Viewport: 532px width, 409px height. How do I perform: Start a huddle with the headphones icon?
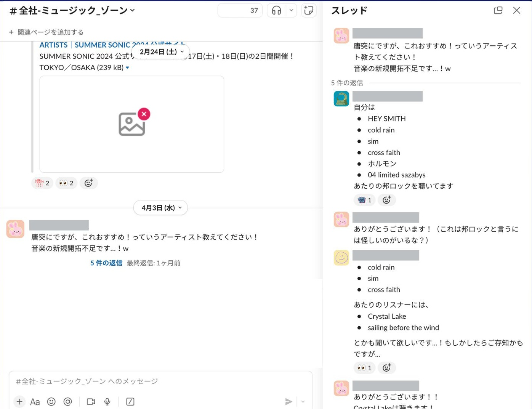[x=277, y=11]
